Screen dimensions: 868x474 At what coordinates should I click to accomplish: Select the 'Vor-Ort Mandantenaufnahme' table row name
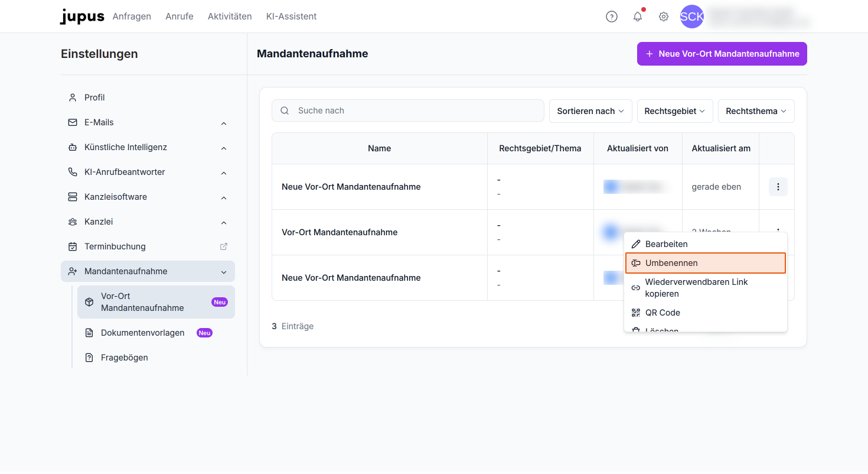point(340,232)
